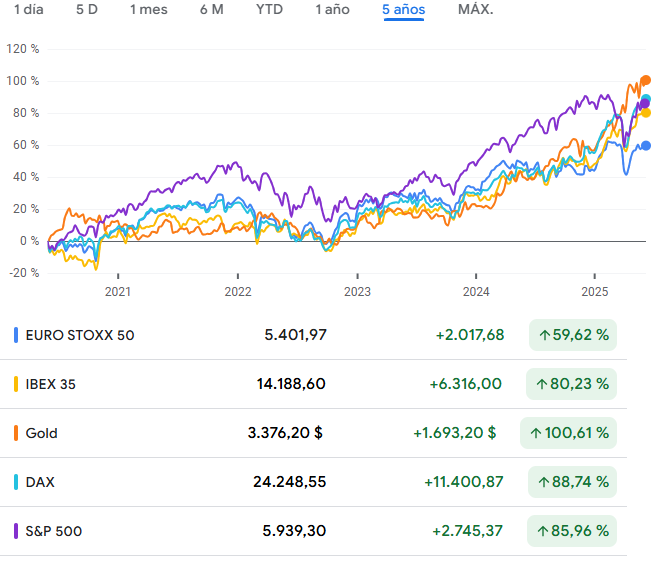
Task: Show the 1 año chart range
Action: coord(332,10)
